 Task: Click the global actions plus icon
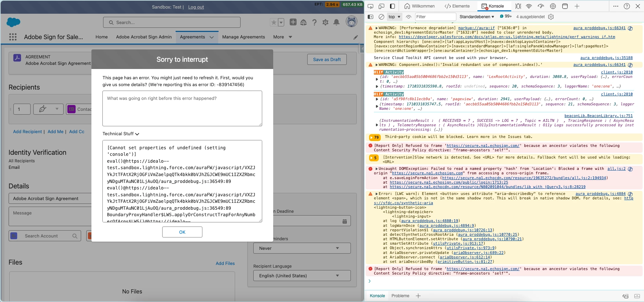click(293, 22)
